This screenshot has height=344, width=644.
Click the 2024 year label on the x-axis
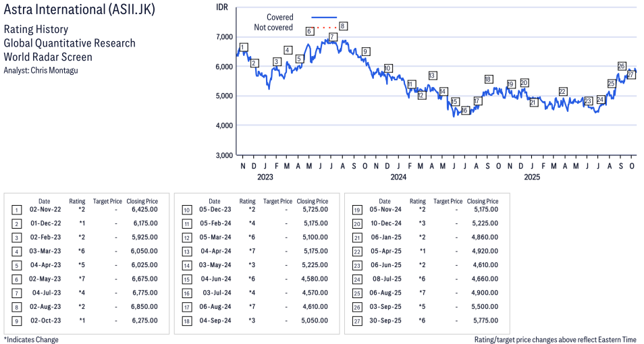click(398, 177)
